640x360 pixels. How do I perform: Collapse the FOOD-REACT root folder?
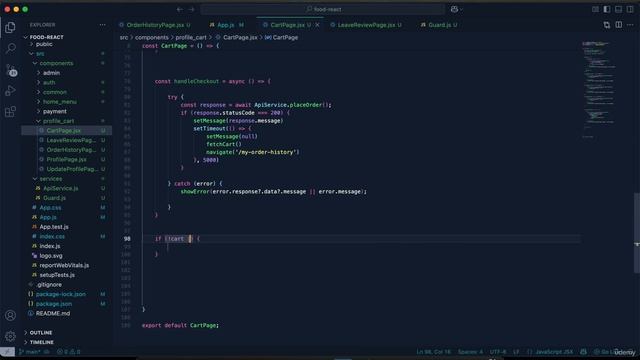[46, 37]
